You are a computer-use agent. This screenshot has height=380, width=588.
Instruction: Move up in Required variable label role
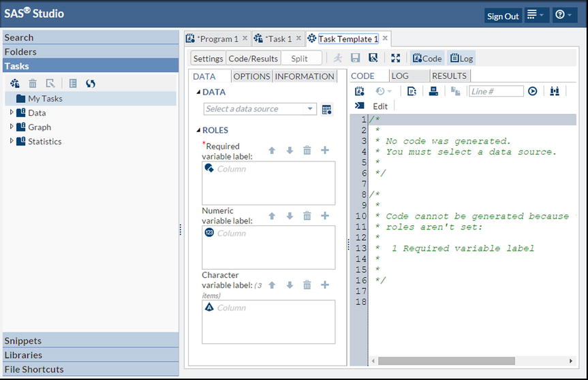(272, 151)
